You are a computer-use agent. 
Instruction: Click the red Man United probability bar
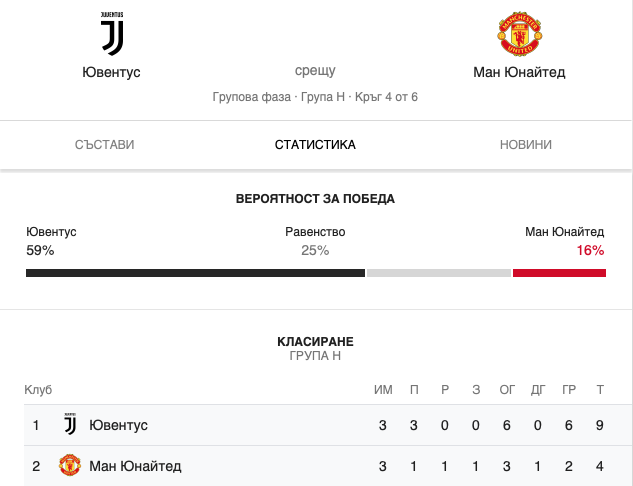click(560, 273)
